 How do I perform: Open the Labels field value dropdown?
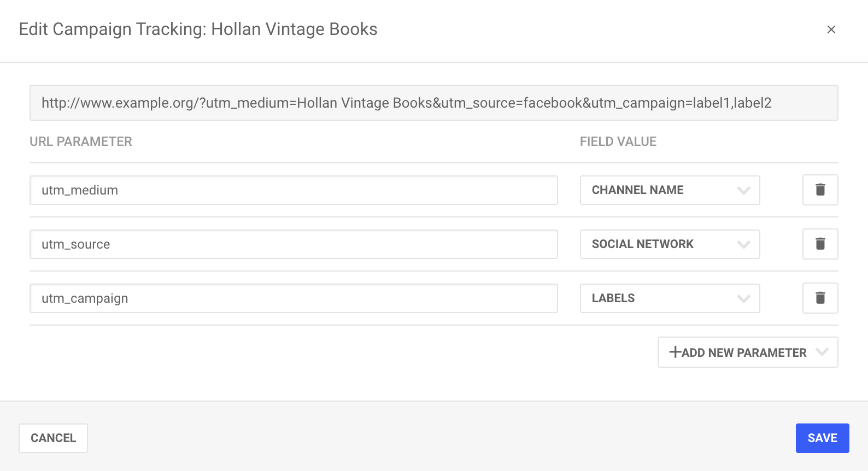point(670,298)
